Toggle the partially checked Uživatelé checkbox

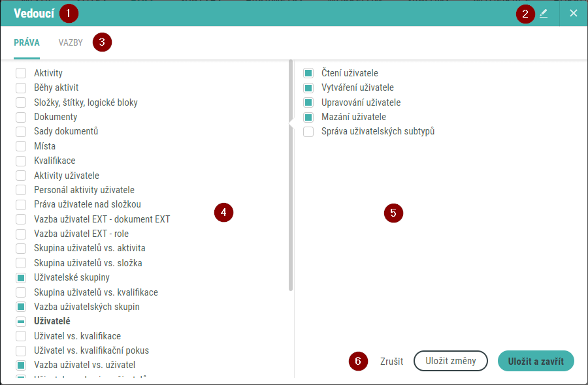click(x=21, y=322)
